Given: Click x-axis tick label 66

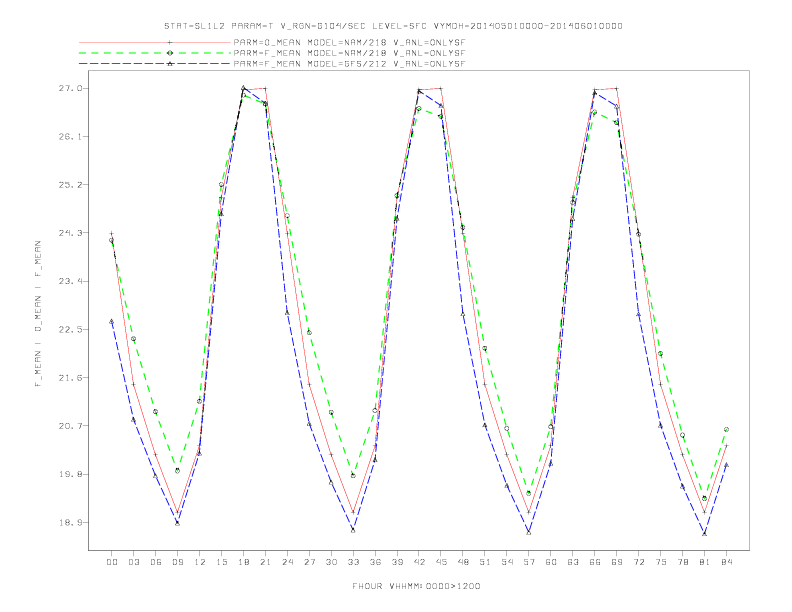Looking at the screenshot, I should 595,562.
